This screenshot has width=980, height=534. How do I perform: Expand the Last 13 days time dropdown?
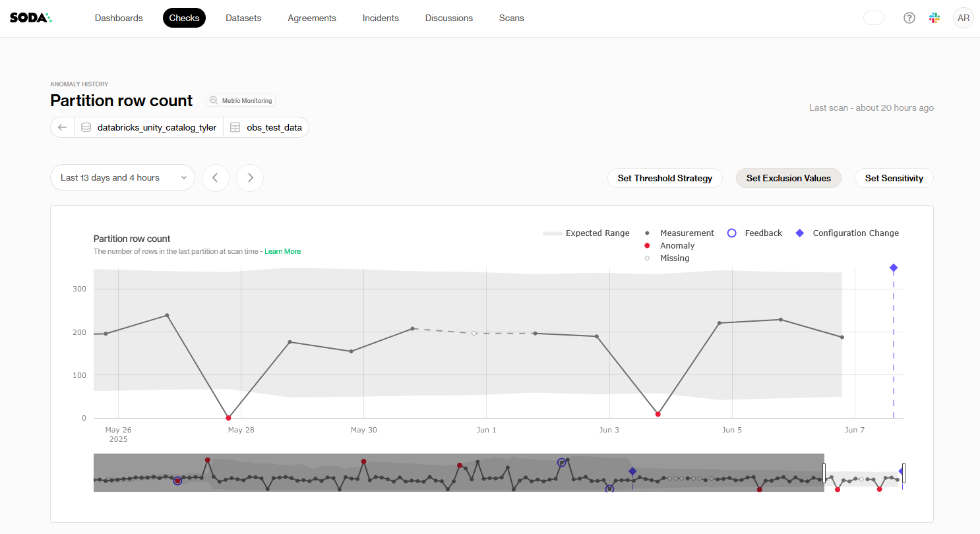point(123,178)
